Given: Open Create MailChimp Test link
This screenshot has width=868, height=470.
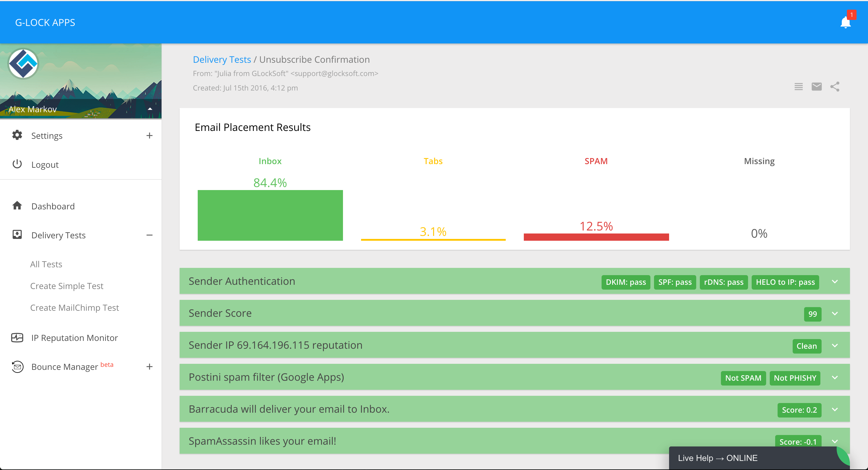Looking at the screenshot, I should [74, 307].
